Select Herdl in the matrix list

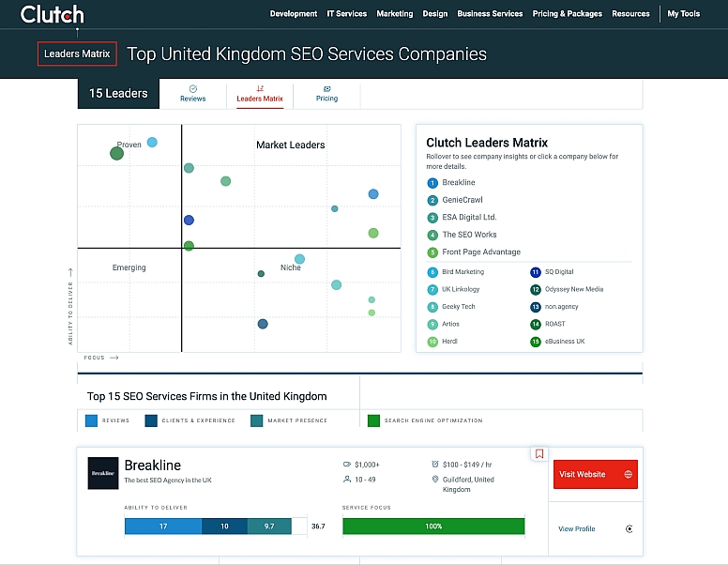point(449,341)
